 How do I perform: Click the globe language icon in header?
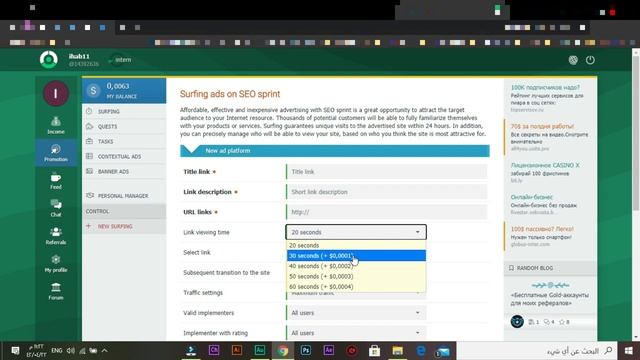[x=573, y=60]
